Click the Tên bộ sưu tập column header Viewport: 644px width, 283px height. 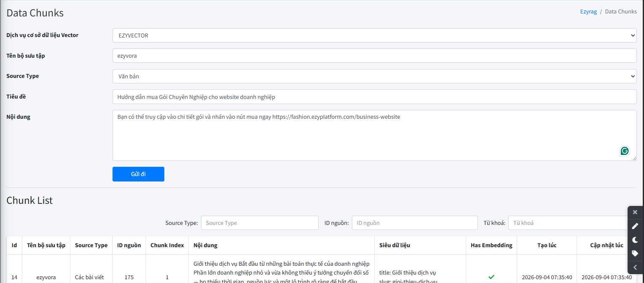[x=46, y=245]
